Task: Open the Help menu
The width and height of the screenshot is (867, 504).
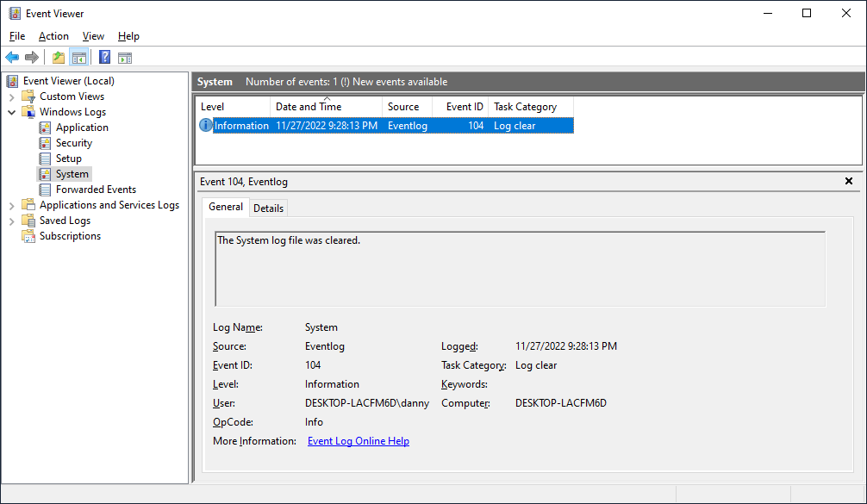Action: pos(128,36)
